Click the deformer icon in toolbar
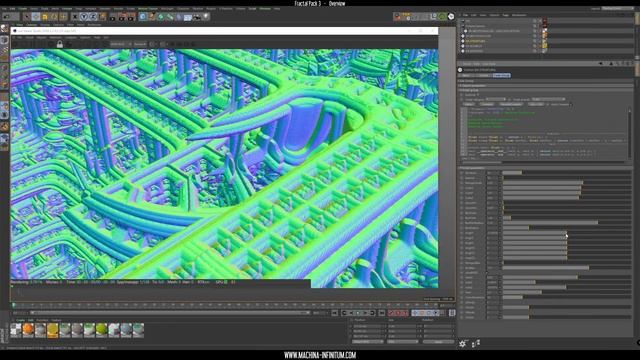 [179, 17]
